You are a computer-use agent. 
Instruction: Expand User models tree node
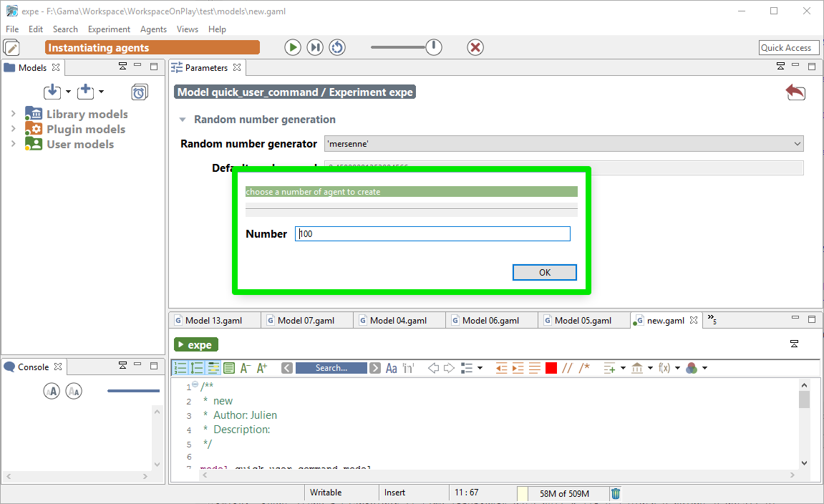coord(13,143)
